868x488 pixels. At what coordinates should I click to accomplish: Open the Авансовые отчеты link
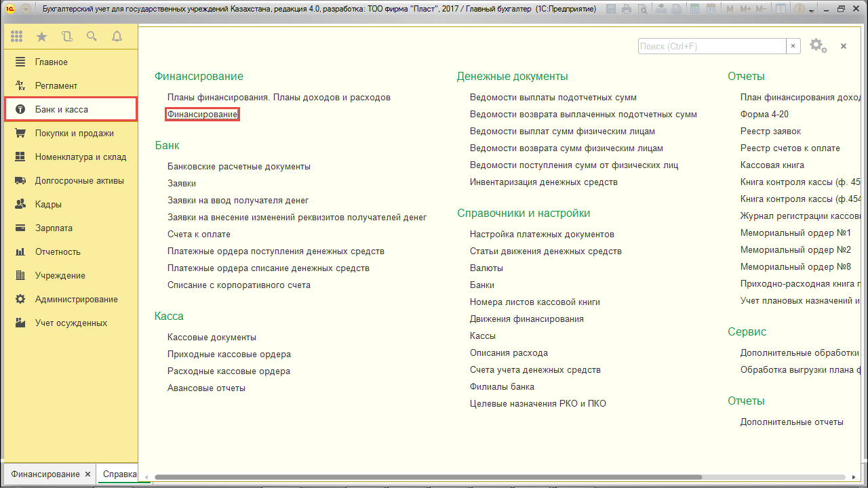click(206, 388)
